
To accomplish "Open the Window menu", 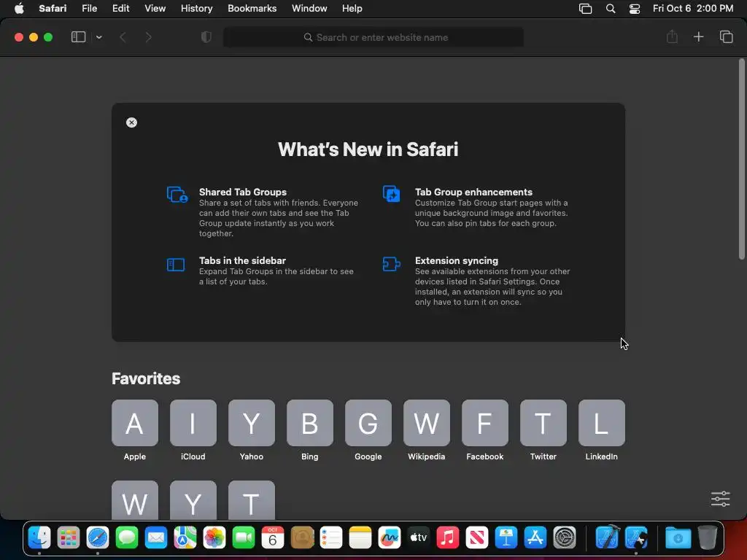I will pos(309,9).
